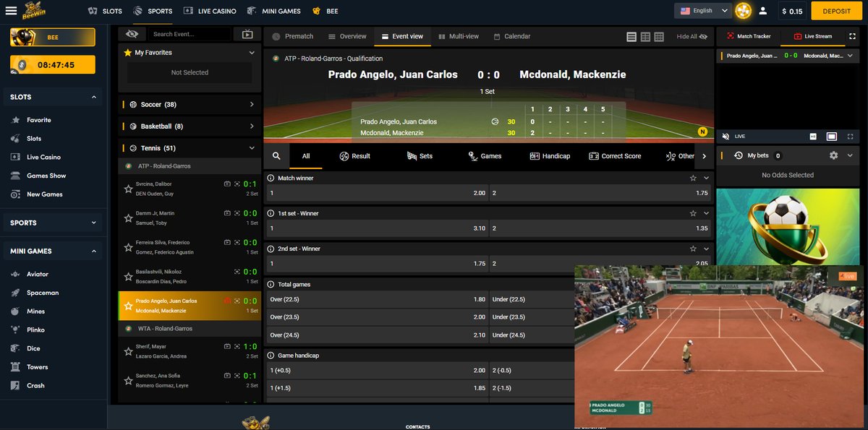Expand the Soccer (38) sport list
This screenshot has width=868, height=430.
[x=189, y=104]
